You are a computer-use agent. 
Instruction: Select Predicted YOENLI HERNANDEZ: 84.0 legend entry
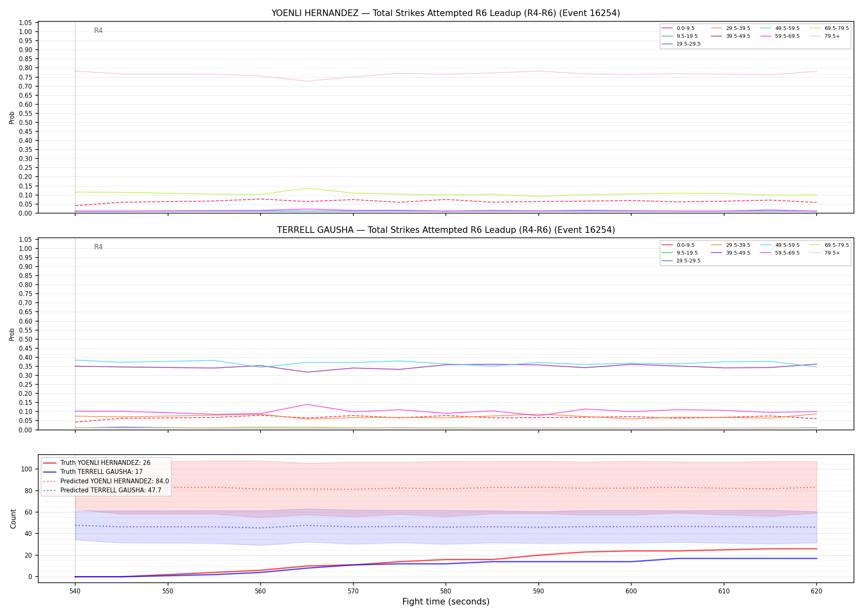click(x=106, y=481)
